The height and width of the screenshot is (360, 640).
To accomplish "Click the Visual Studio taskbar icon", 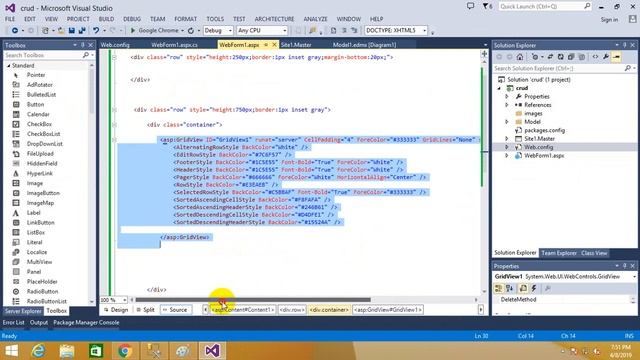I will pos(212,351).
